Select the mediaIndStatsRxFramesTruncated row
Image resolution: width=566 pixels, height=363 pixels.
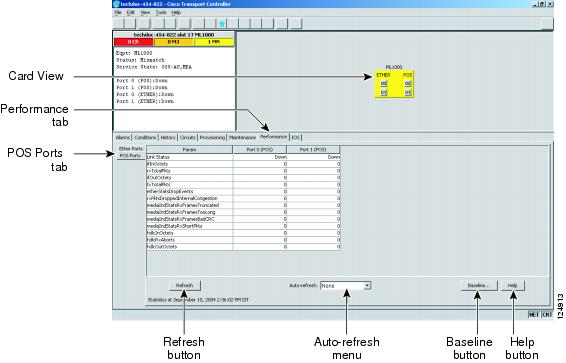pos(243,205)
